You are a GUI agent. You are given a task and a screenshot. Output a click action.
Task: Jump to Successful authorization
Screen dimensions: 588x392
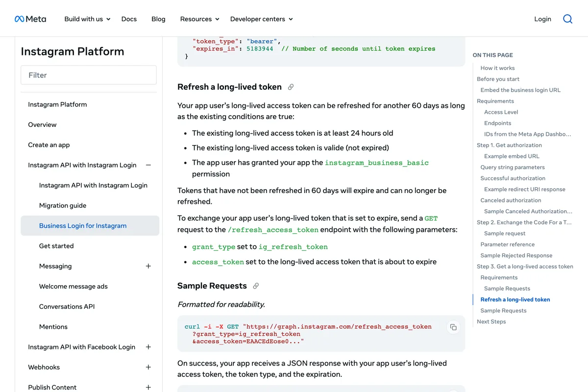pos(513,178)
